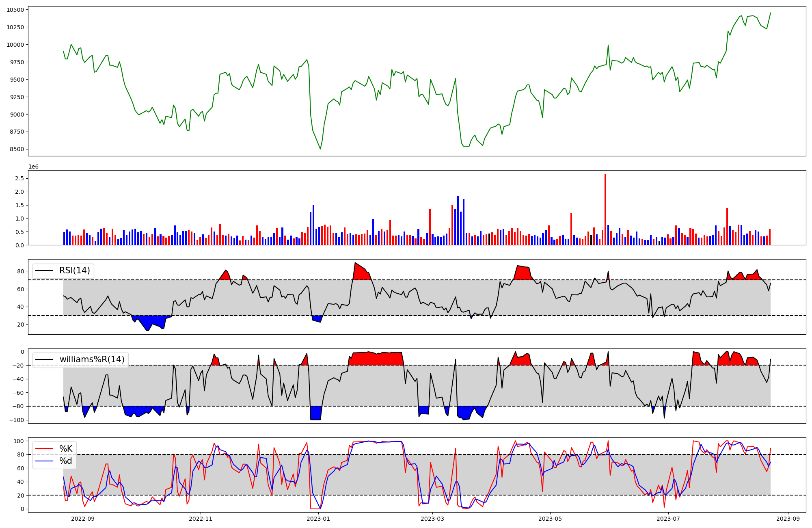
Task: Click the tallest red volume bar
Action: 605,209
